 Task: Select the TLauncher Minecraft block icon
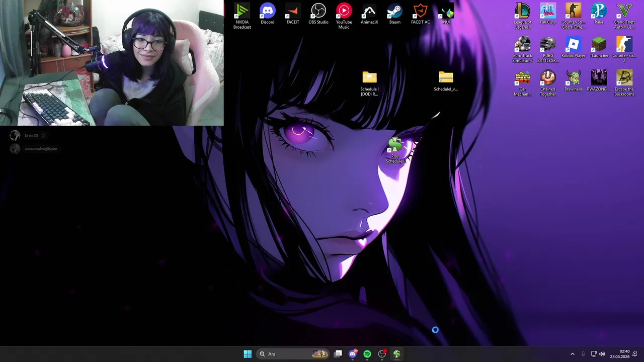[599, 48]
